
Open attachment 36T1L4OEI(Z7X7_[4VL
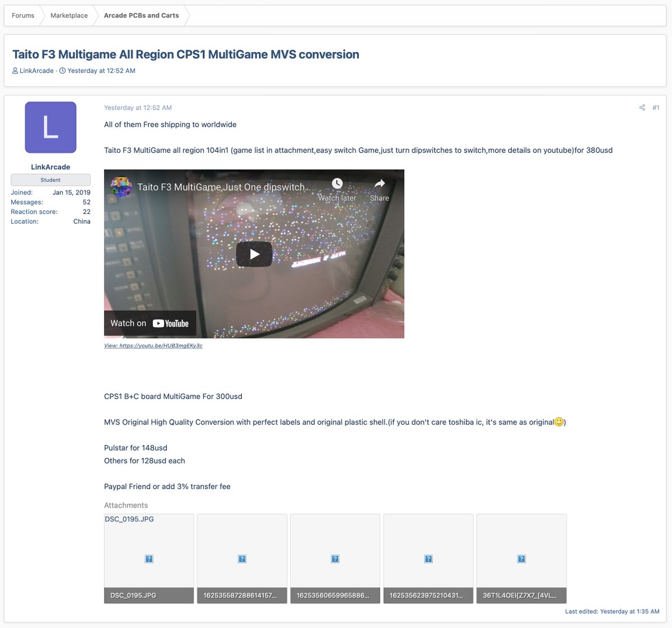pyautogui.click(x=521, y=559)
